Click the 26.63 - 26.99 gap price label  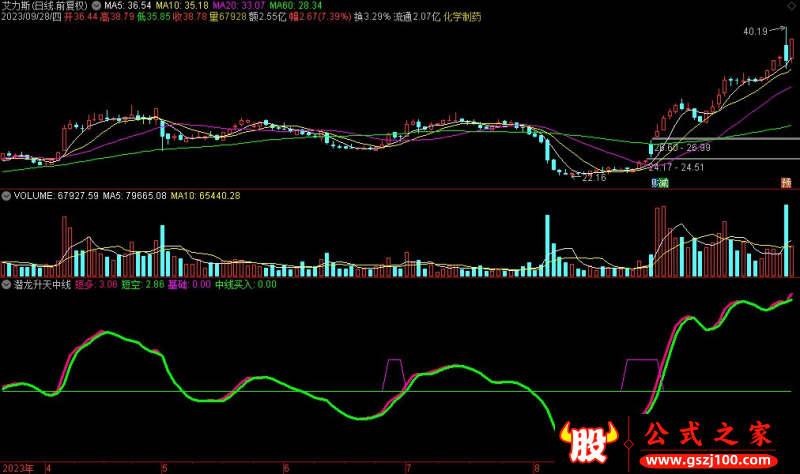pyautogui.click(x=681, y=147)
